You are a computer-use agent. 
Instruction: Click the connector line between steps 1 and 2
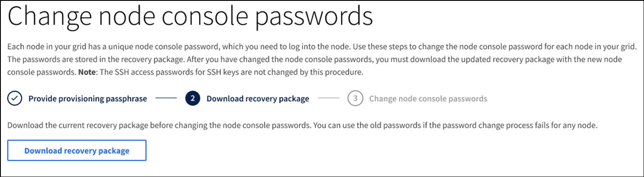[x=166, y=99]
